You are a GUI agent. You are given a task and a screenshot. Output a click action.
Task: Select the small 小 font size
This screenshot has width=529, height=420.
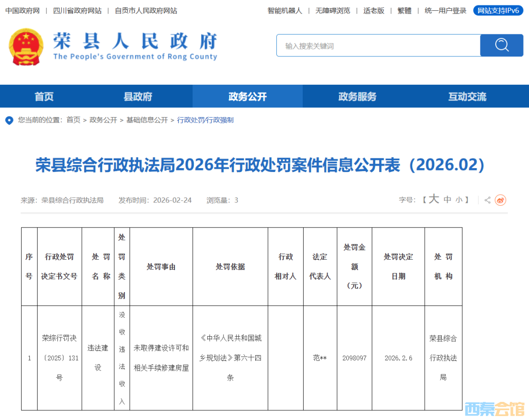pyautogui.click(x=458, y=200)
